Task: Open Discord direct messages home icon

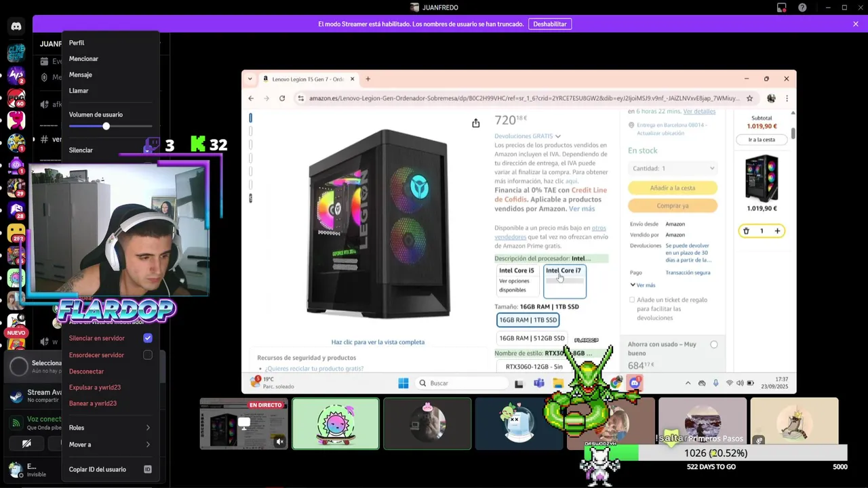Action: tap(16, 26)
